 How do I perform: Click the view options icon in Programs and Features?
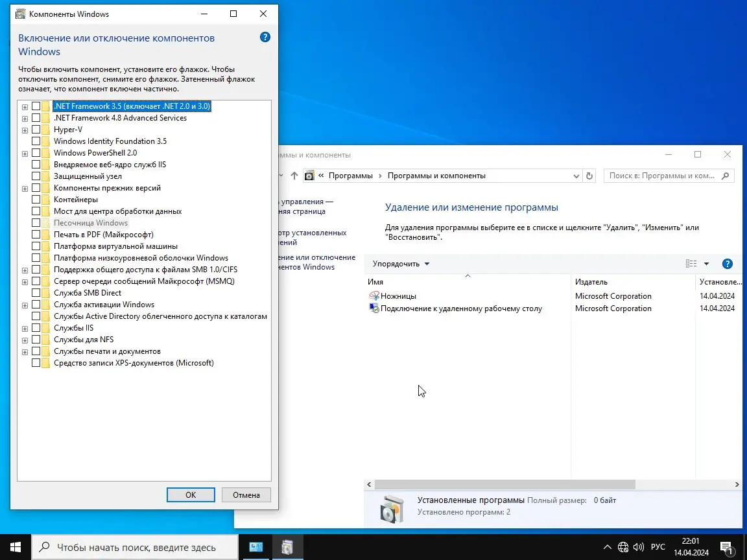point(691,264)
